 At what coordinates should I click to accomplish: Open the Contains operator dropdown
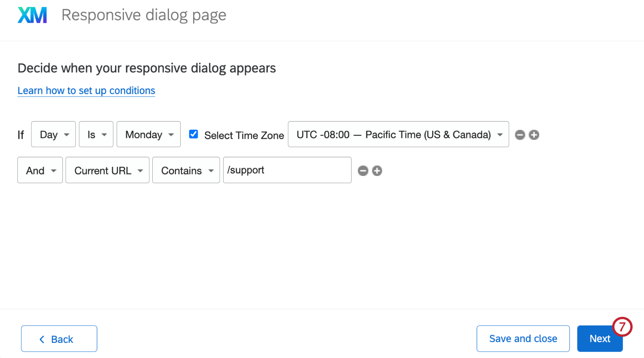tap(186, 170)
